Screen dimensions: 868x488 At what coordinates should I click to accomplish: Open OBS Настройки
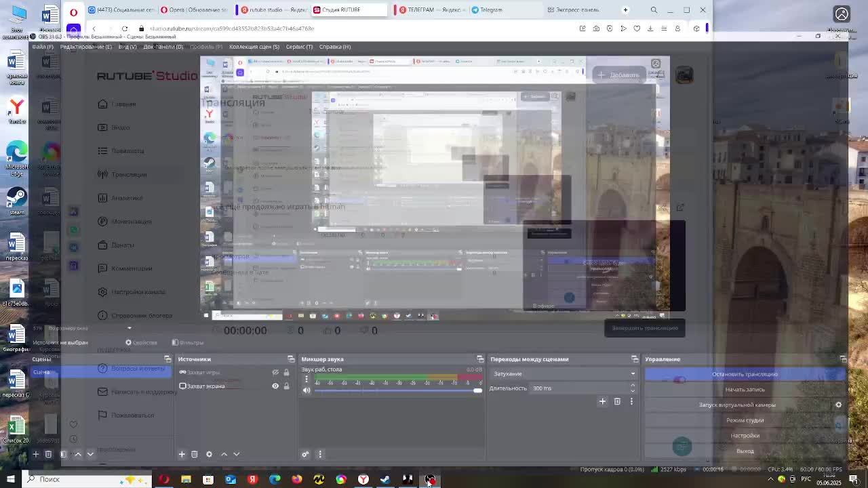tap(745, 435)
